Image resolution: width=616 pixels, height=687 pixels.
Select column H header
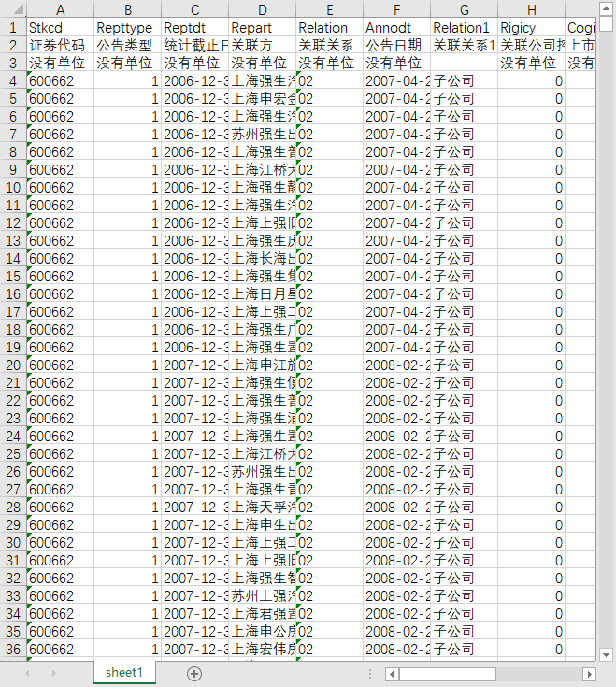click(x=531, y=9)
